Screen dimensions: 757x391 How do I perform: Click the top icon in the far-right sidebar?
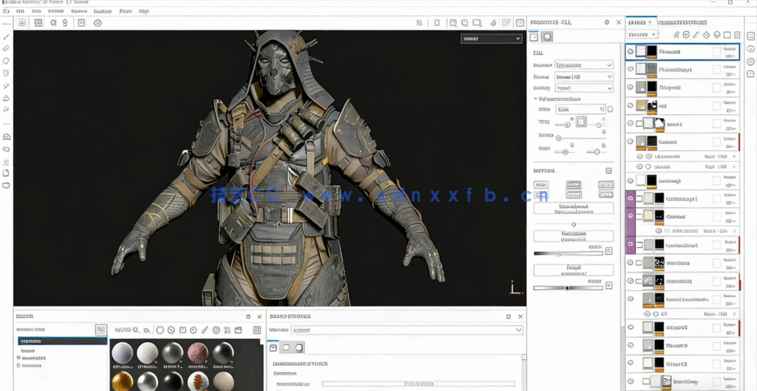pos(751,36)
